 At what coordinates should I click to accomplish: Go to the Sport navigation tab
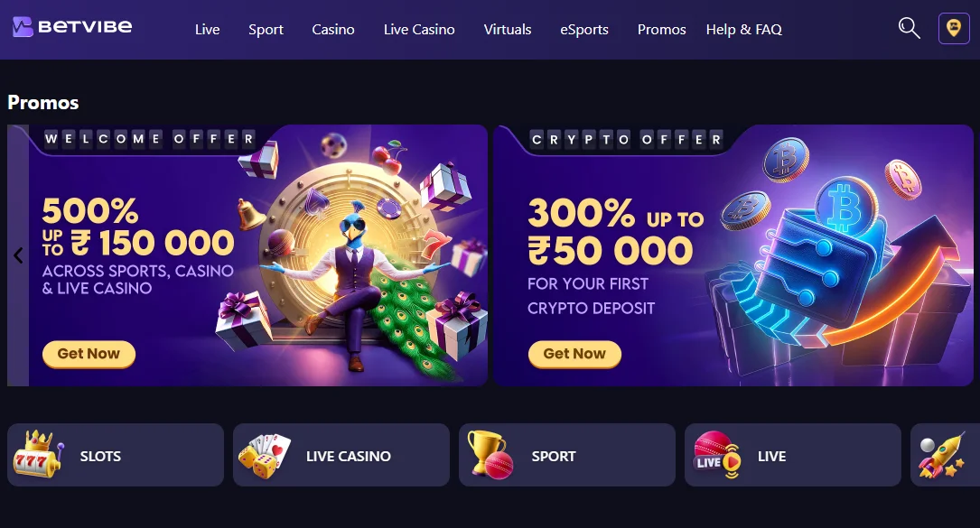coord(266,30)
